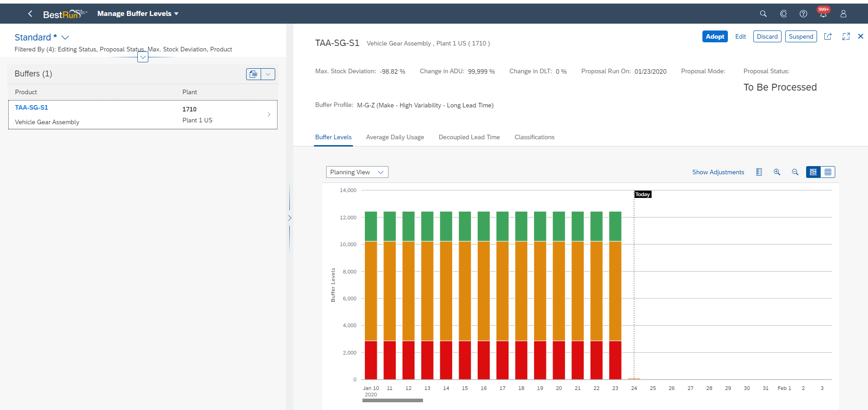Open the share/export icon near Suspend
The height and width of the screenshot is (410, 868).
(828, 36)
